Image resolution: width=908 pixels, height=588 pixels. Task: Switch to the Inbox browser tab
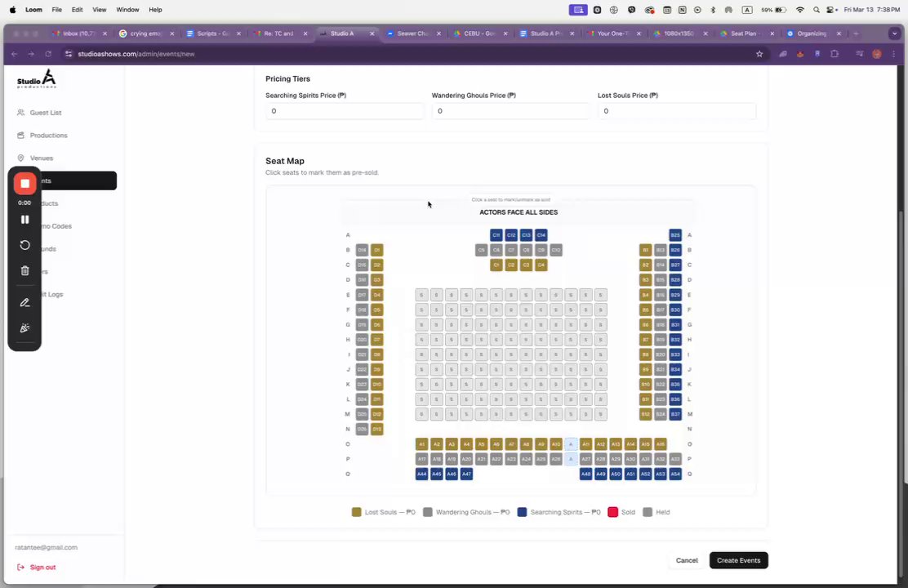[78, 33]
